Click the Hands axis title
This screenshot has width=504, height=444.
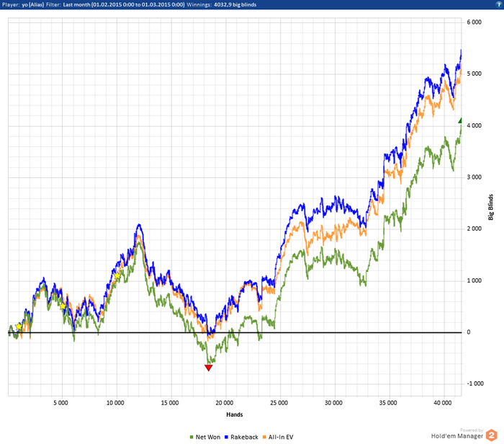pyautogui.click(x=234, y=414)
